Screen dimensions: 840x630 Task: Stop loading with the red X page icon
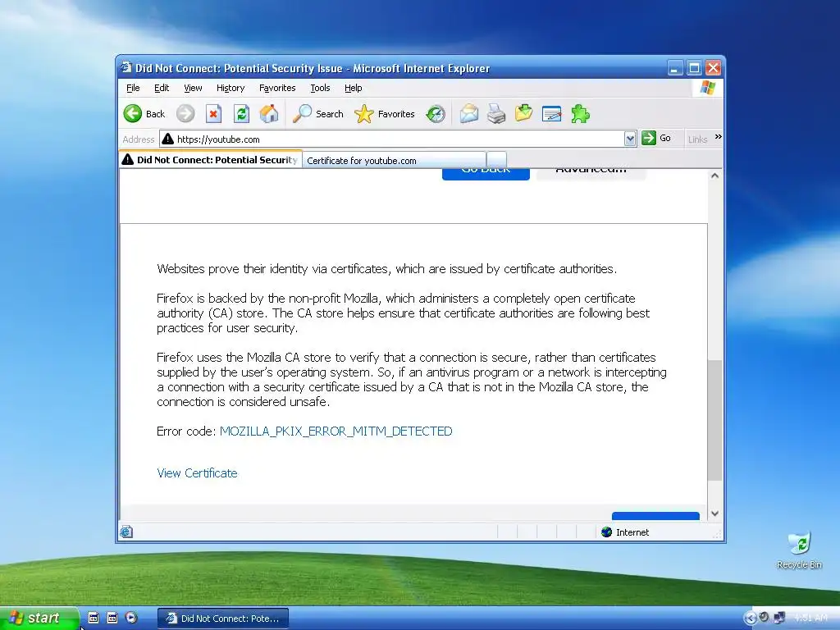tap(213, 113)
